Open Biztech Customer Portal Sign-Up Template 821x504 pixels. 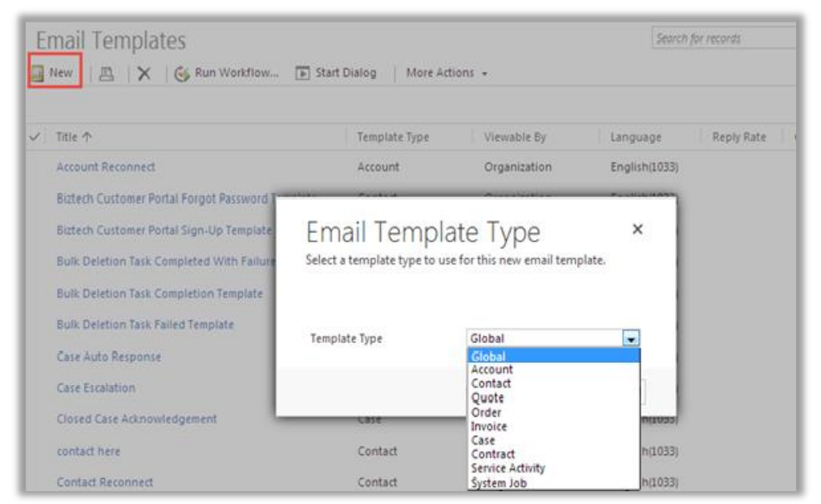pyautogui.click(x=164, y=230)
